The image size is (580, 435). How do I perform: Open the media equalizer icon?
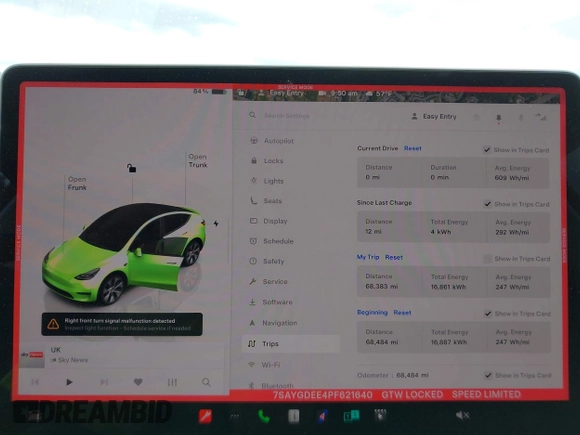[172, 382]
